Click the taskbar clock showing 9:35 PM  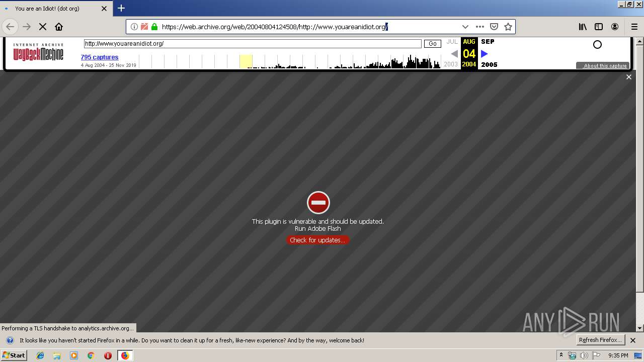coord(618,355)
